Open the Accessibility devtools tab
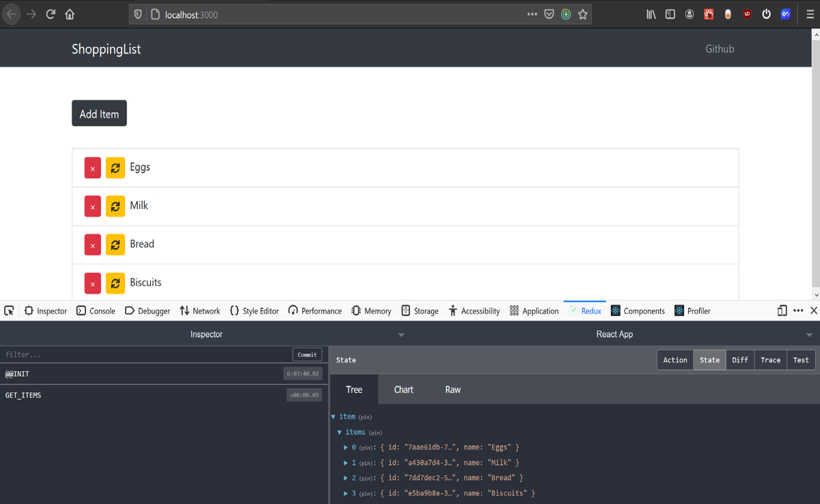This screenshot has height=504, width=820. [x=474, y=311]
